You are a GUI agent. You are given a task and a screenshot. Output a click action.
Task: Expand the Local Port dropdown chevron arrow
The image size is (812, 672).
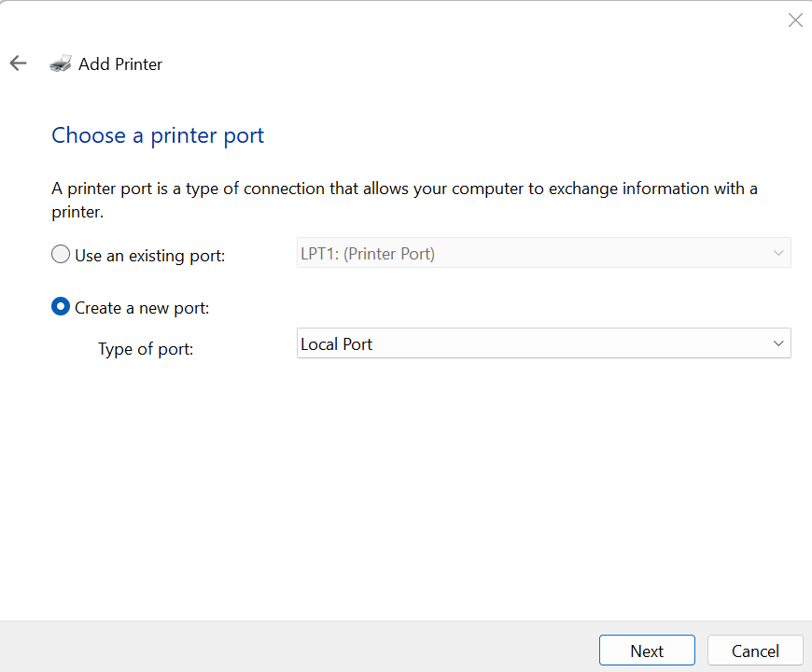point(778,343)
